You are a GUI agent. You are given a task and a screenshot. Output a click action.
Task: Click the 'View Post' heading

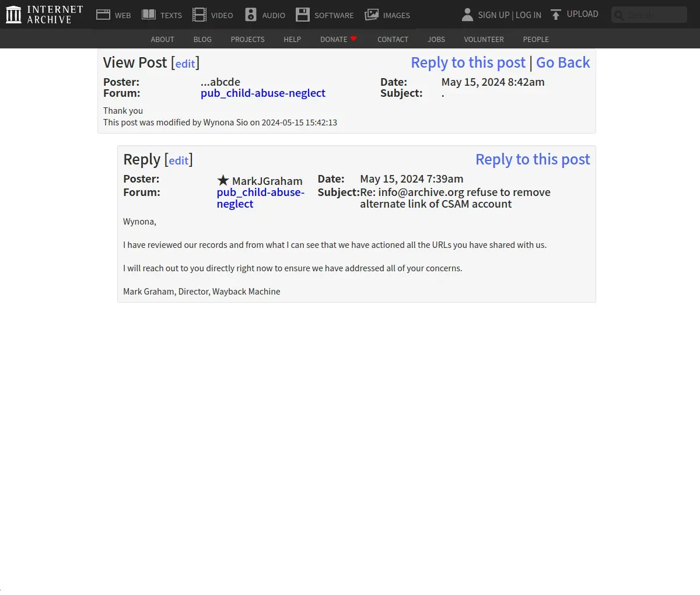(x=135, y=62)
